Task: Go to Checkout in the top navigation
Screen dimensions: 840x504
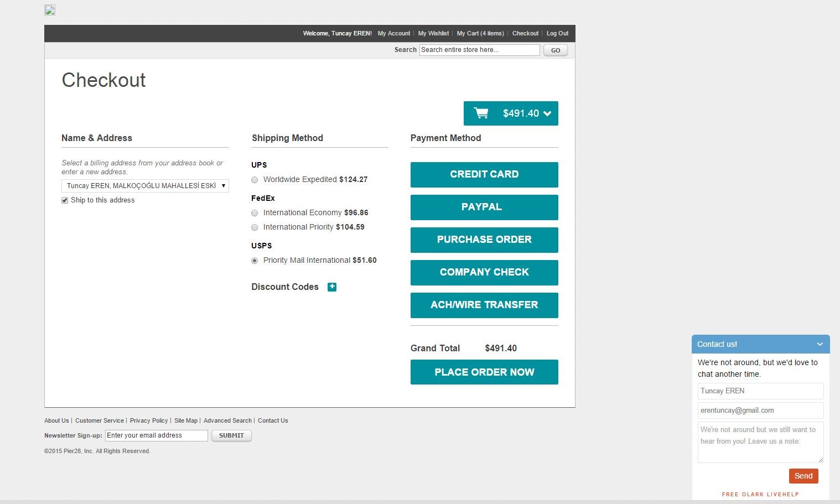Action: [x=525, y=33]
